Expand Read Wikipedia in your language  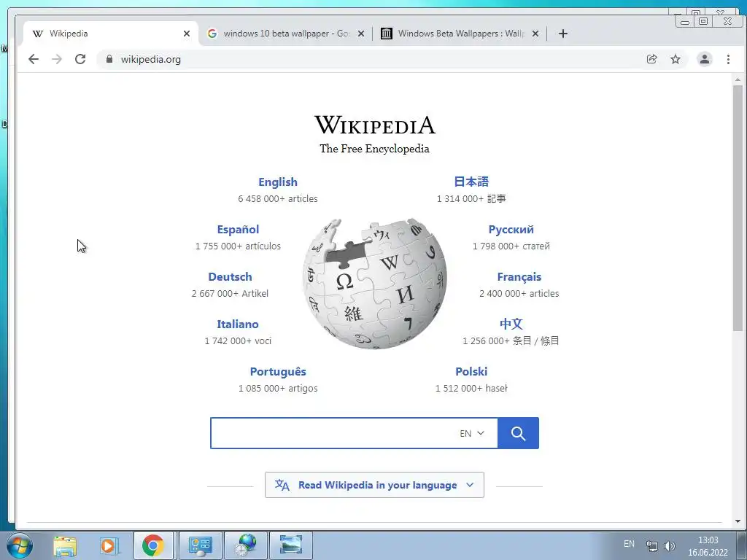(x=374, y=485)
